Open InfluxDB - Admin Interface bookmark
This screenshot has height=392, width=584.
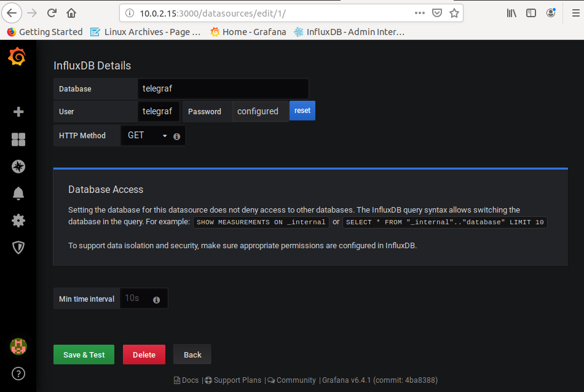tap(349, 32)
